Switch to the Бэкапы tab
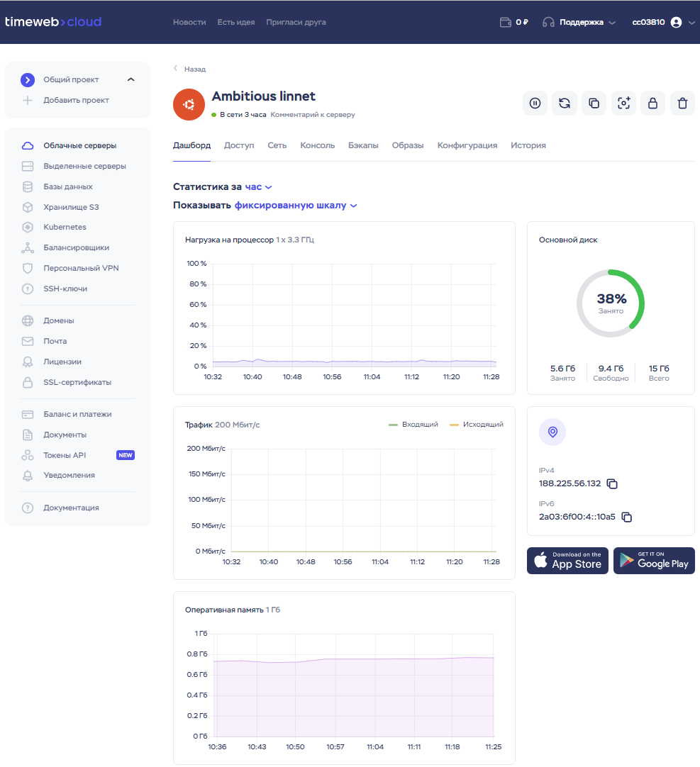 click(363, 145)
